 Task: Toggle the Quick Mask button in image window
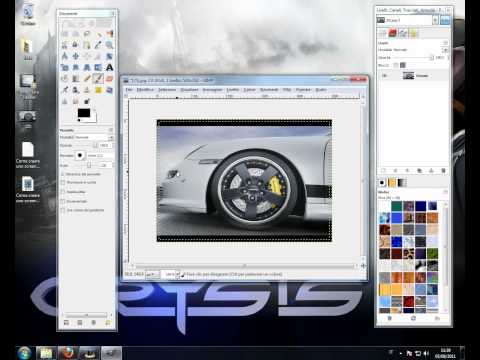[126, 266]
